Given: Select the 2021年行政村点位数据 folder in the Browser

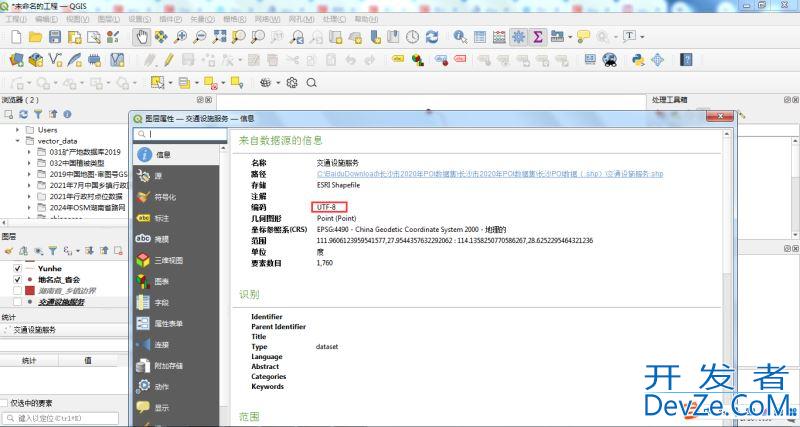Looking at the screenshot, I should tap(86, 196).
